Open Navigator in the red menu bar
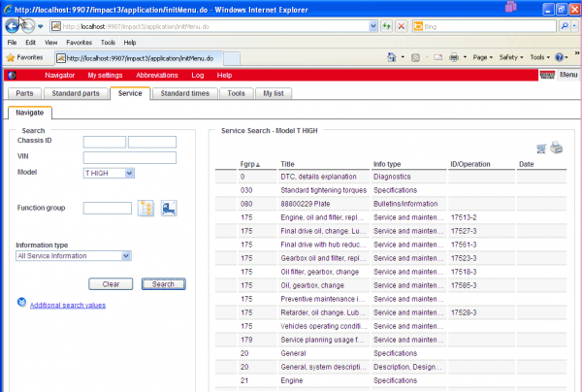Viewport: 582px width, 392px height. pyautogui.click(x=60, y=76)
